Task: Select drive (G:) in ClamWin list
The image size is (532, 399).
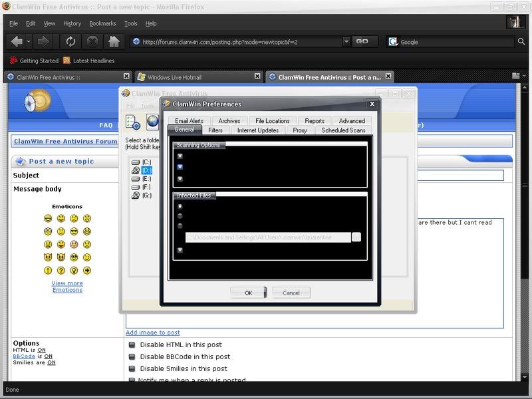Action: [x=142, y=196]
